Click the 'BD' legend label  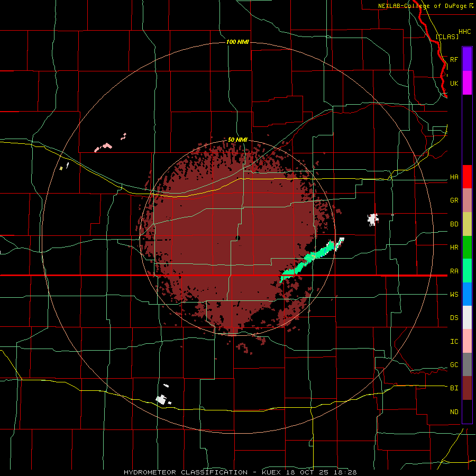point(454,224)
